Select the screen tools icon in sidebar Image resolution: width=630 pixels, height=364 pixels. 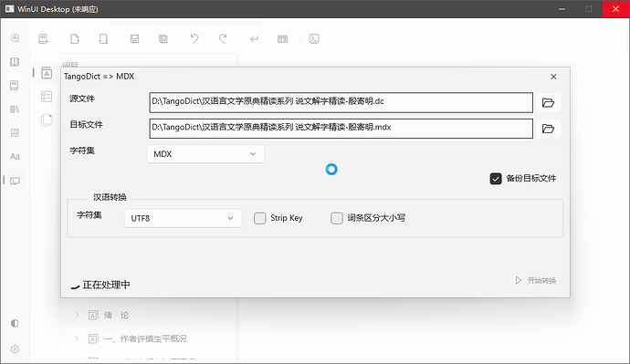(x=15, y=181)
